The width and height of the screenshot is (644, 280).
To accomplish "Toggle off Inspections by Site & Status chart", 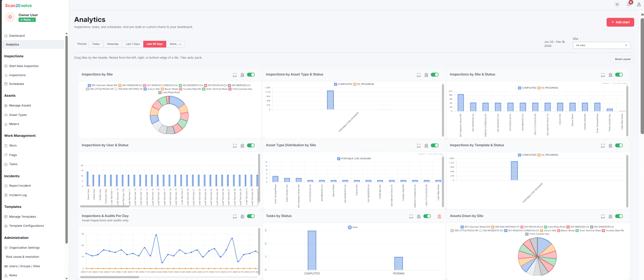I will (619, 75).
